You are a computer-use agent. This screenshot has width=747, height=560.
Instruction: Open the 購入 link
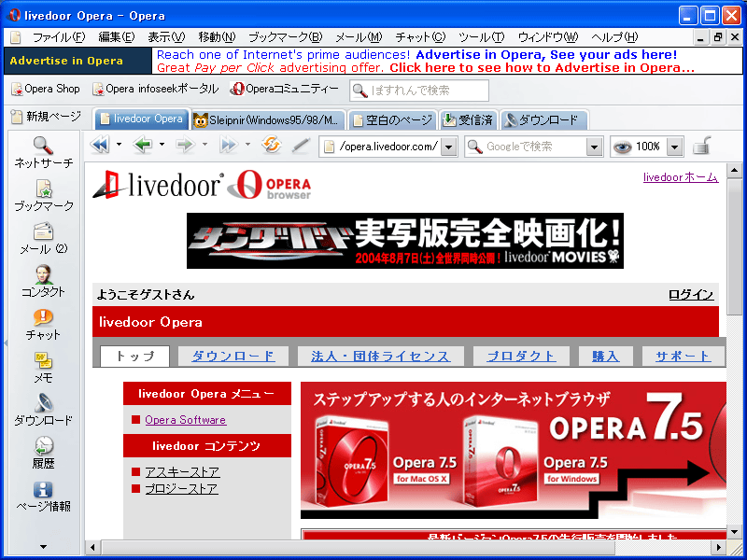[x=606, y=357]
